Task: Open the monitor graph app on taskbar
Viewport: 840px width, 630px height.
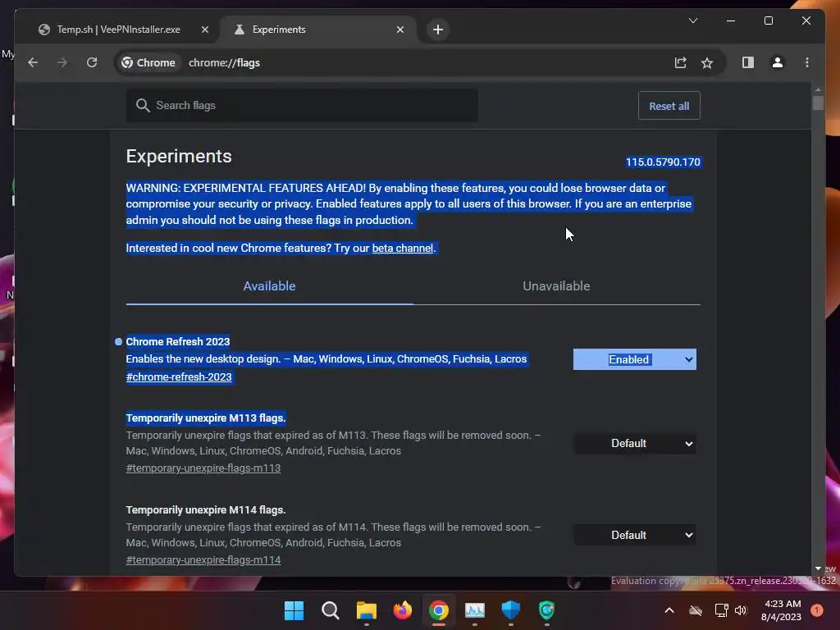Action: [x=475, y=610]
